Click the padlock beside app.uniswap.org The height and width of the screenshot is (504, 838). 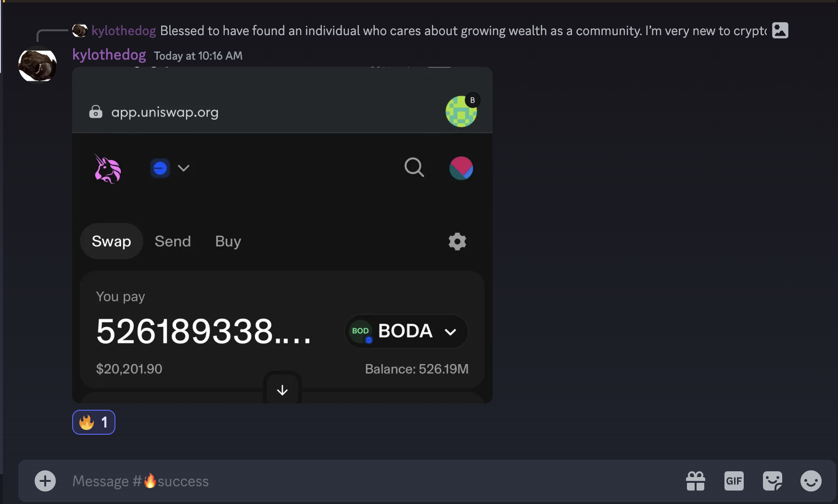point(96,112)
